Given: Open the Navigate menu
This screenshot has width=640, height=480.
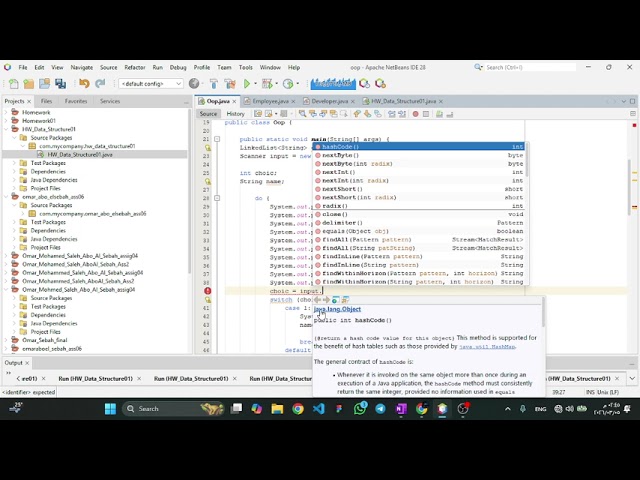Looking at the screenshot, I should 82,67.
